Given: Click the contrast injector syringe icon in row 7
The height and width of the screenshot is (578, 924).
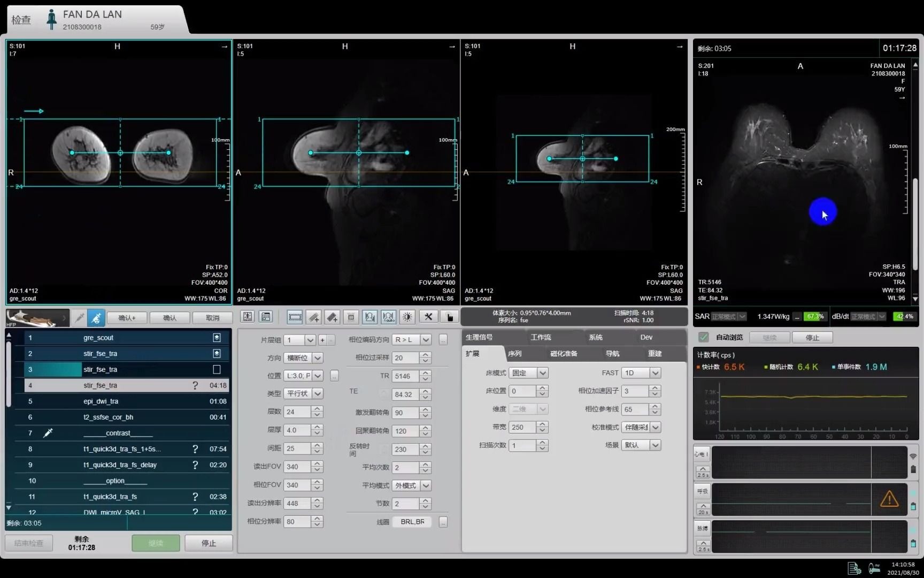Looking at the screenshot, I should pos(48,433).
